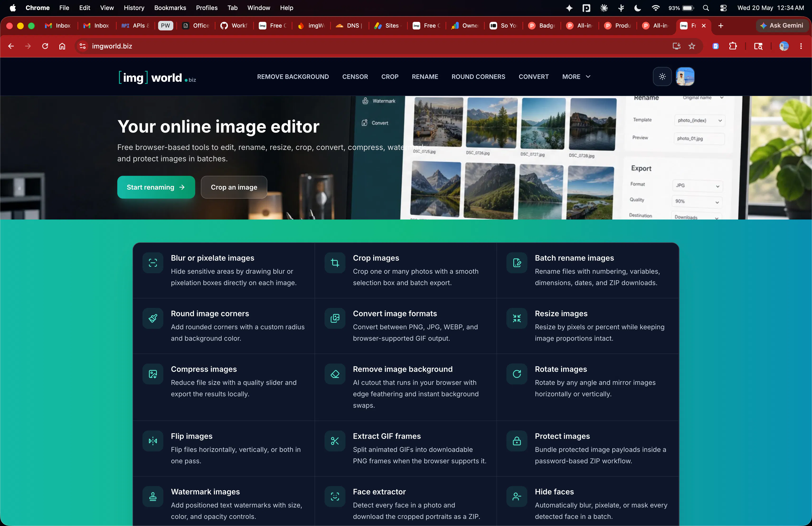The height and width of the screenshot is (526, 812).
Task: Reload the page with the browser refresh icon
Action: point(45,46)
